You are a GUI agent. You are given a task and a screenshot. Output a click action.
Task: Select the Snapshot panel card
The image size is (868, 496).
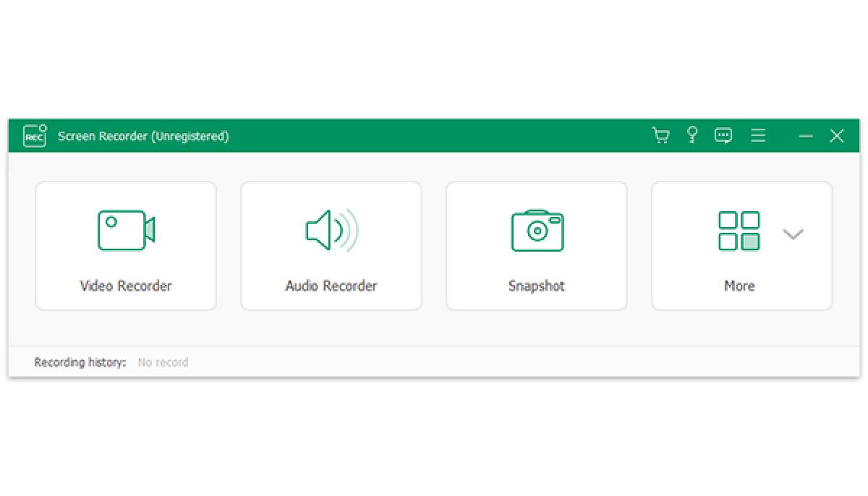tap(536, 246)
